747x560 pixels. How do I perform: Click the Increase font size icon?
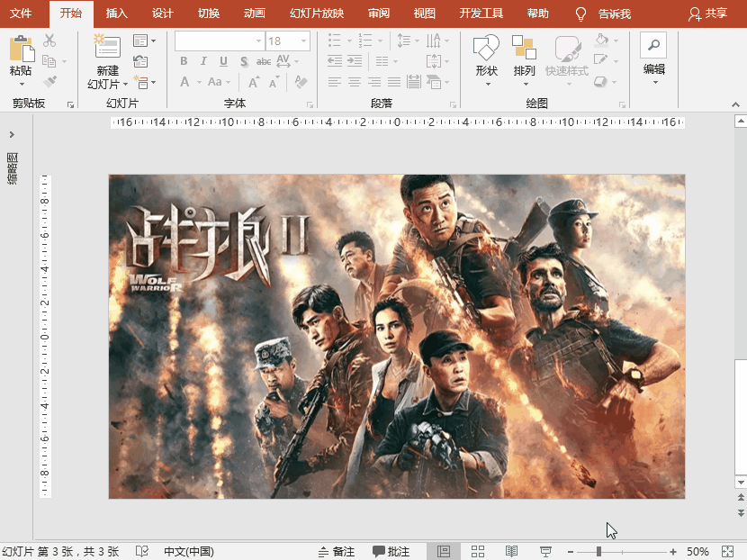[x=254, y=82]
